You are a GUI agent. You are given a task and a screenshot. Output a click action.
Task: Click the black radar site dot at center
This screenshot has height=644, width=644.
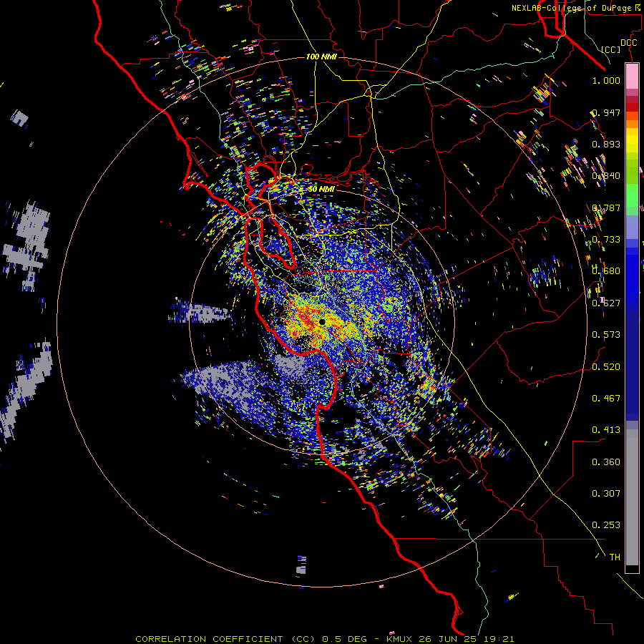322,321
